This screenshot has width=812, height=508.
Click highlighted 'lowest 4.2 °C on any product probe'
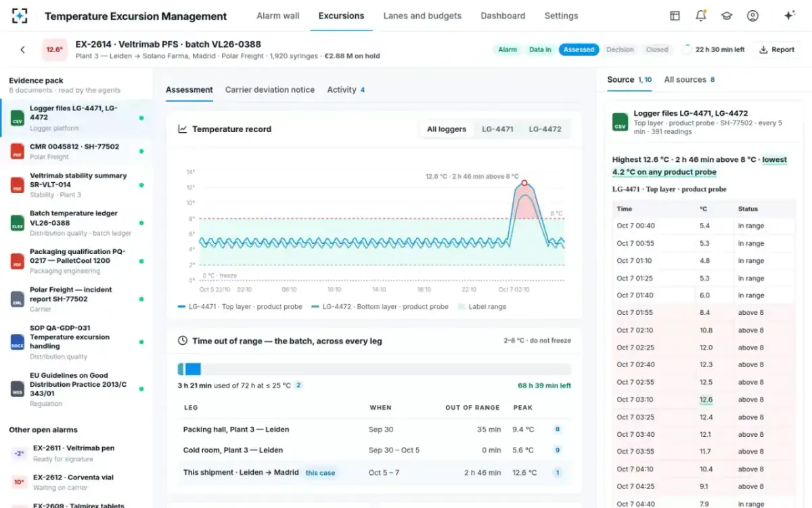pyautogui.click(x=700, y=166)
